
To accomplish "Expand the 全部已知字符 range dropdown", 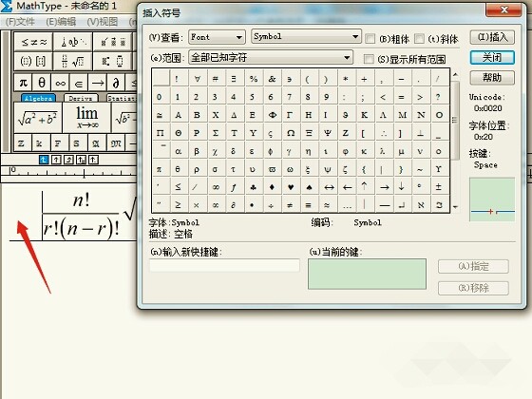I will 271,57.
